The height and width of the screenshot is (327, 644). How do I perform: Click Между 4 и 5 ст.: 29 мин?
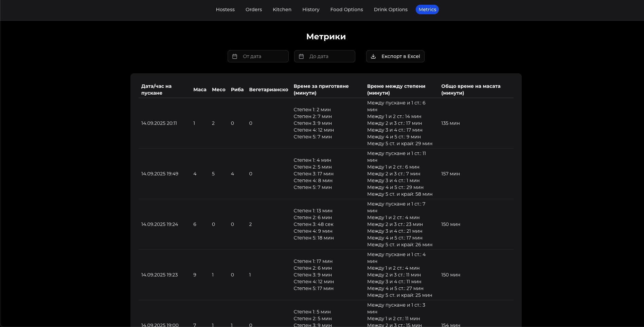[395, 187]
